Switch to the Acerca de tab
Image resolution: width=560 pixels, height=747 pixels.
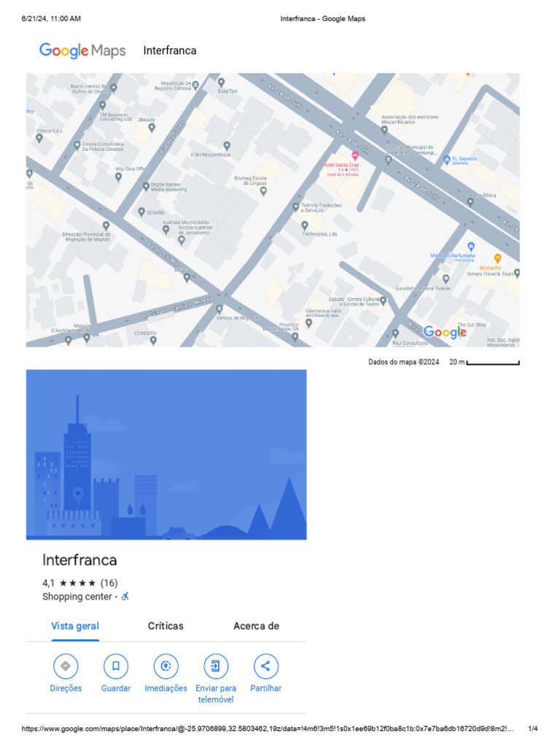click(256, 626)
